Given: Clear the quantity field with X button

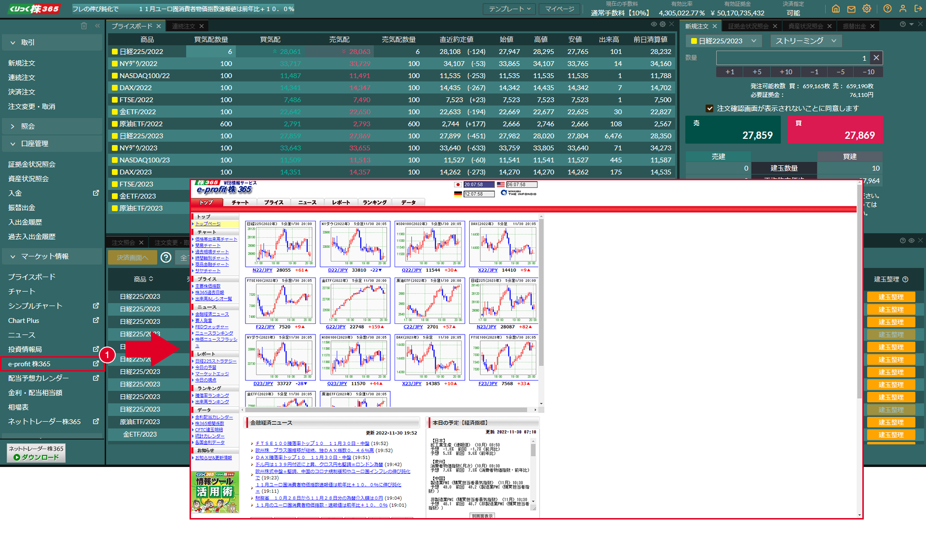Looking at the screenshot, I should pyautogui.click(x=876, y=58).
